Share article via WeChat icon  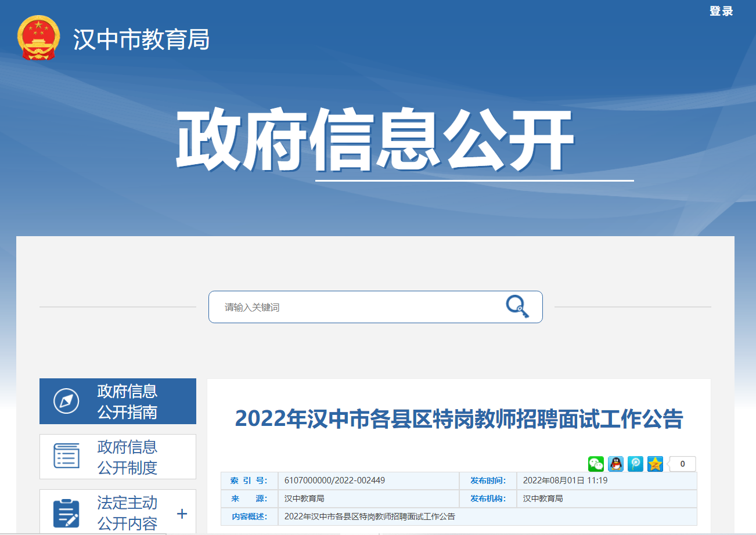(596, 464)
